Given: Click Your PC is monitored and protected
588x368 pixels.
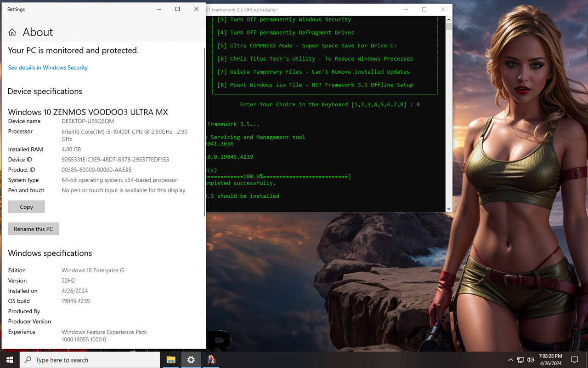Looking at the screenshot, I should point(73,50).
